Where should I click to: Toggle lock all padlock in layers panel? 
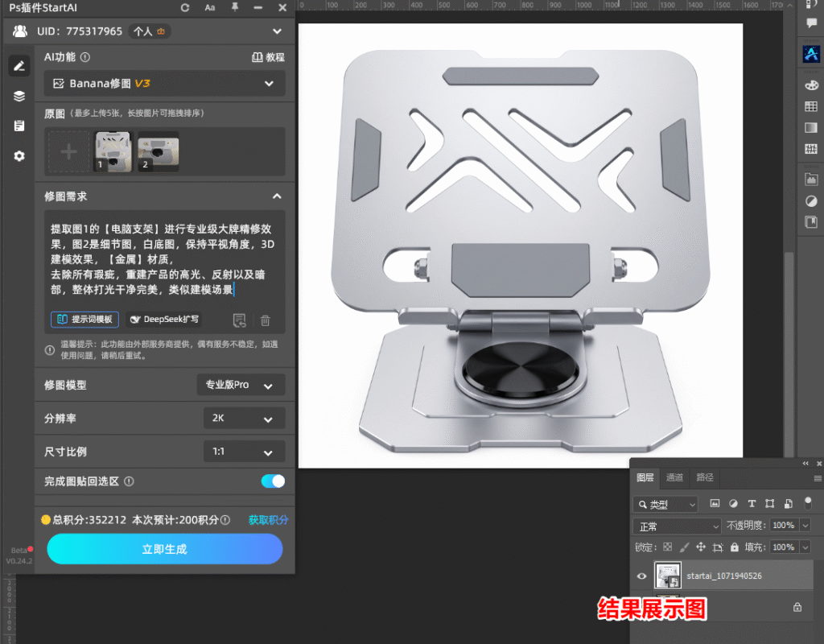(735, 547)
